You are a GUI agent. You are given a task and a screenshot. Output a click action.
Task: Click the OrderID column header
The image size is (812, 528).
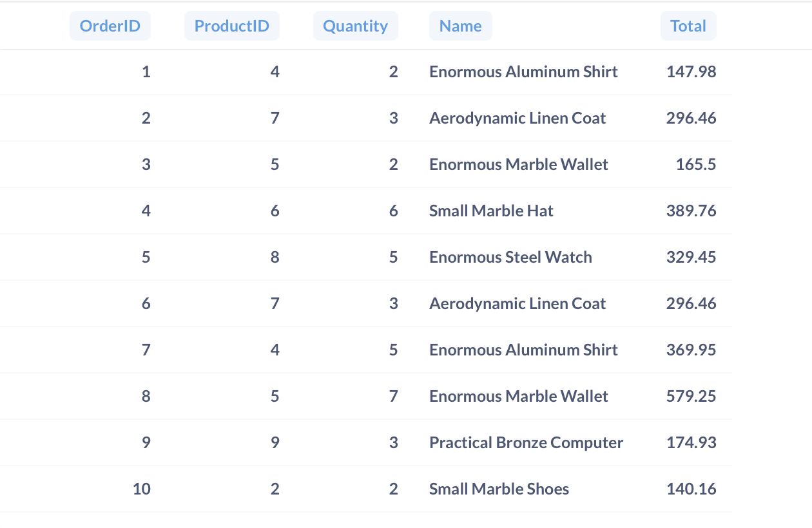pyautogui.click(x=110, y=26)
